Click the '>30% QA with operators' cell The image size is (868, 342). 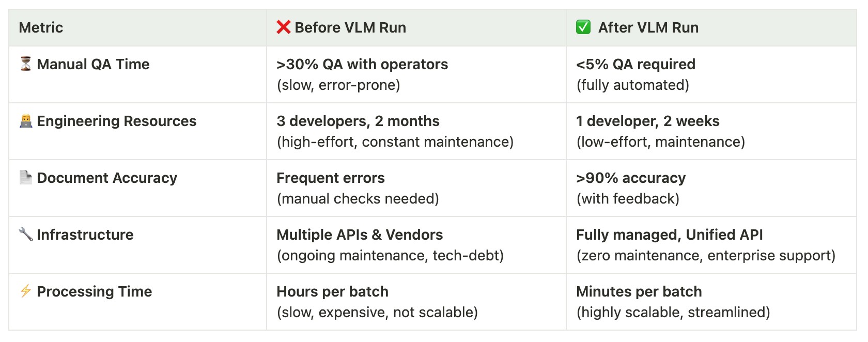[416, 74]
